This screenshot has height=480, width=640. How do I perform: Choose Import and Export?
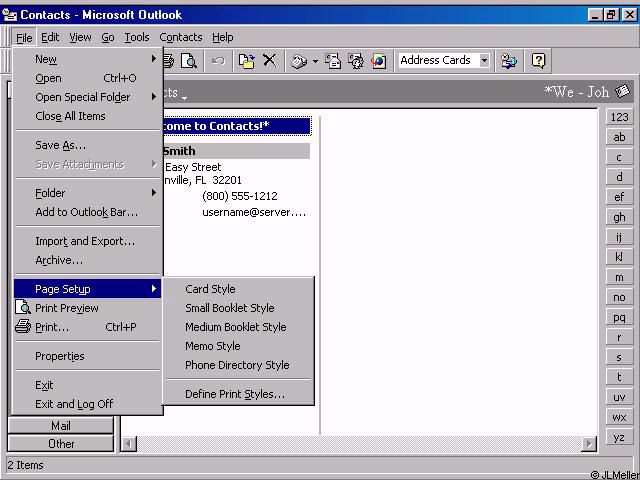87,241
